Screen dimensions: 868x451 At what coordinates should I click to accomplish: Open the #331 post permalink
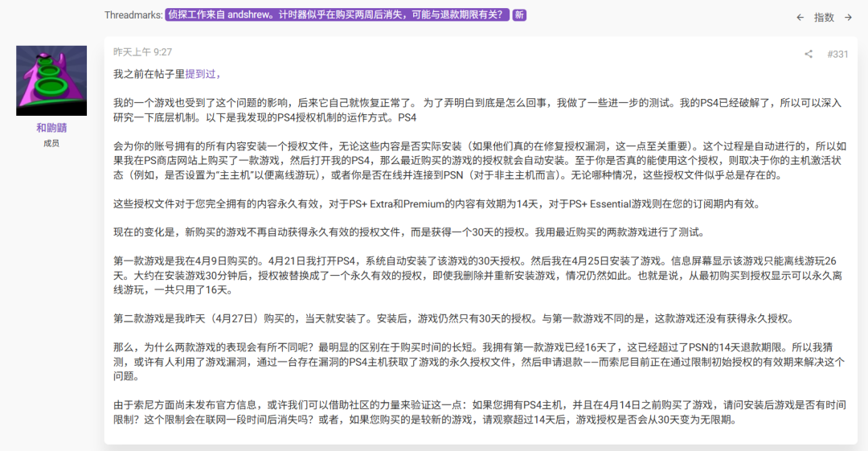click(837, 54)
